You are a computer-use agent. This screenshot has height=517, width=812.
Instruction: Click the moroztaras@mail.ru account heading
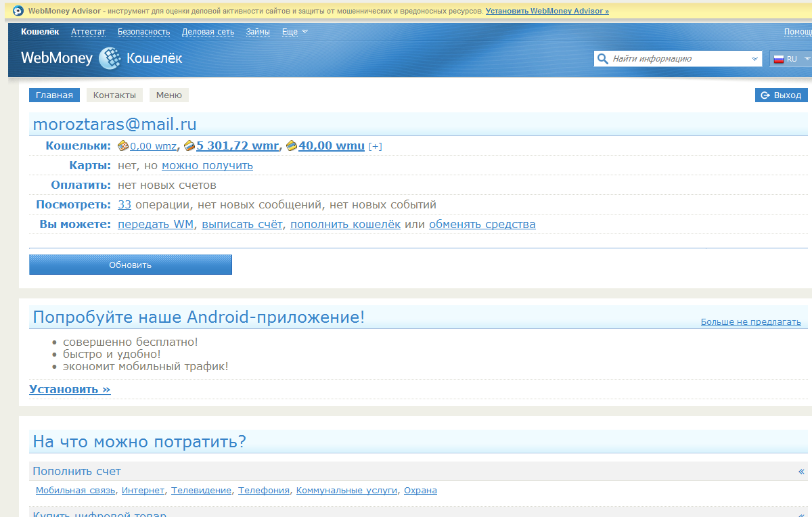pyautogui.click(x=114, y=125)
